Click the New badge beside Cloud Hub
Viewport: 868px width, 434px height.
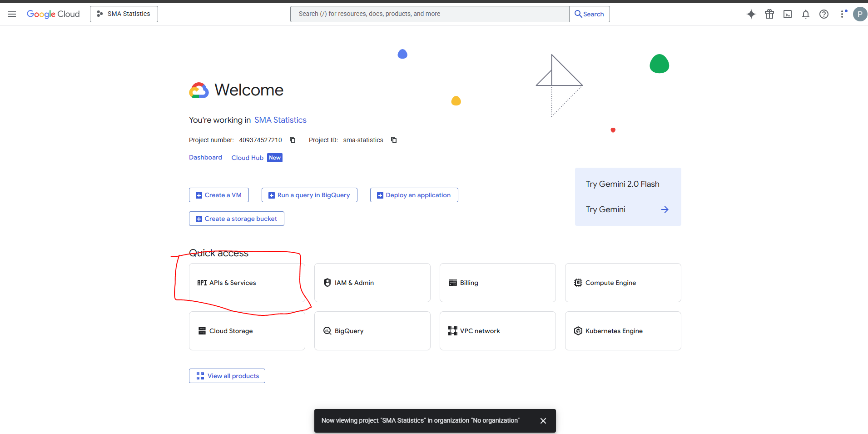coord(275,158)
